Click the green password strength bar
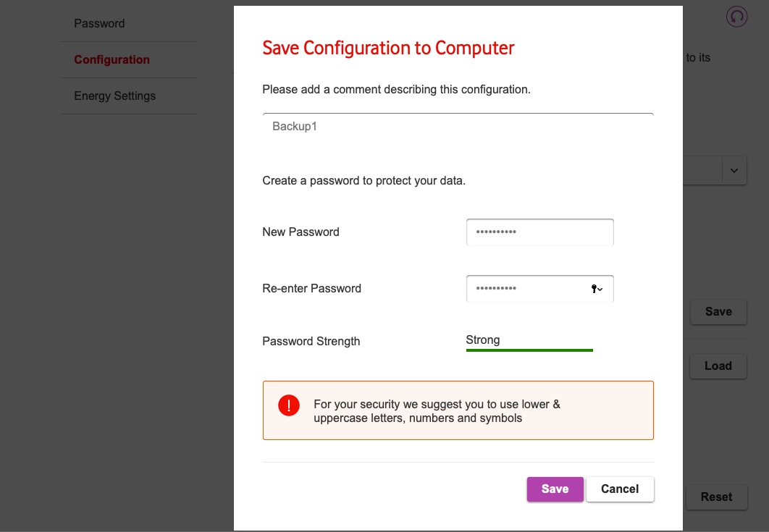Screen dimensions: 769x532 [529, 350]
